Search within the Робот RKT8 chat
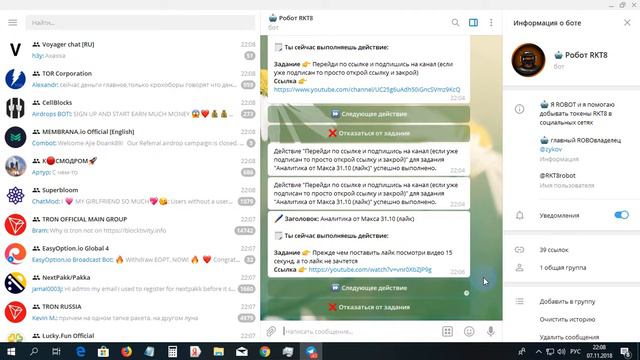The width and height of the screenshot is (640, 360). (x=455, y=22)
